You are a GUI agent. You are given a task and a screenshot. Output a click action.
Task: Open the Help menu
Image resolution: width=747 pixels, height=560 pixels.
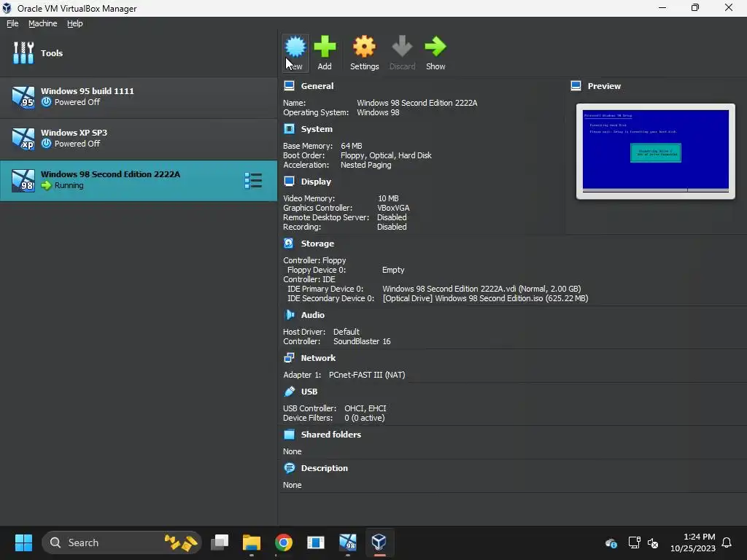coord(75,23)
